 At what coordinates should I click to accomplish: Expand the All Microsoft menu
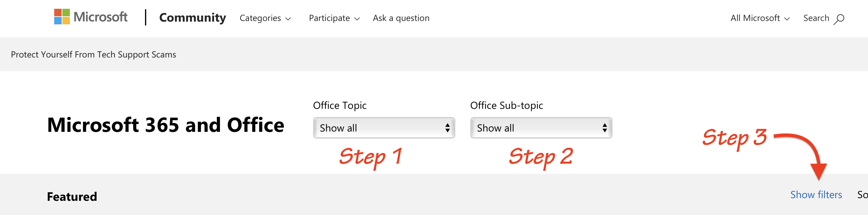pyautogui.click(x=755, y=18)
